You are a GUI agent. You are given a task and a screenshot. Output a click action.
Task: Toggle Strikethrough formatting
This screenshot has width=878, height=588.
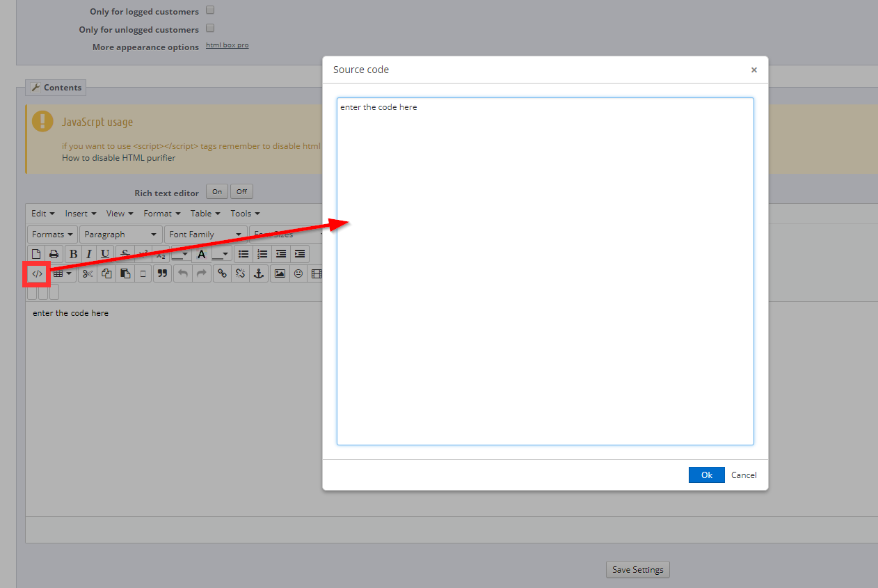pos(125,254)
